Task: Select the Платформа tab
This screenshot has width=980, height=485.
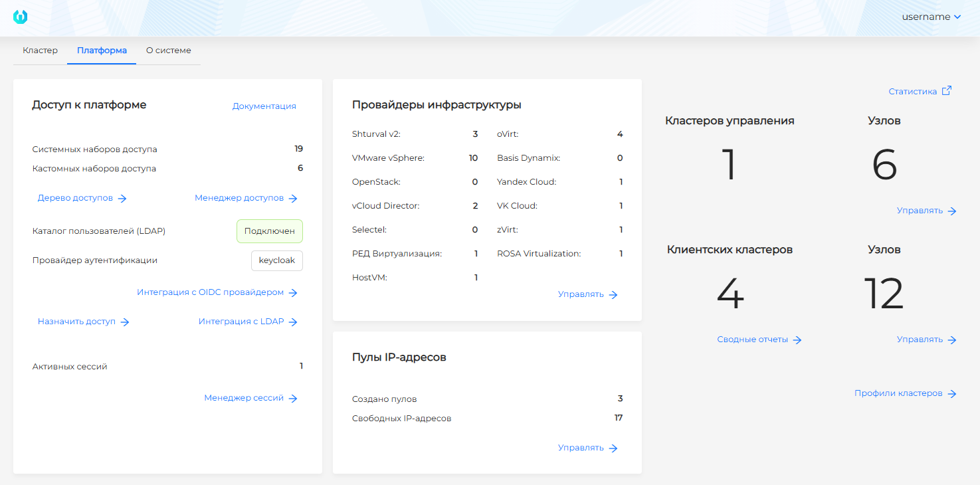Action: point(102,50)
